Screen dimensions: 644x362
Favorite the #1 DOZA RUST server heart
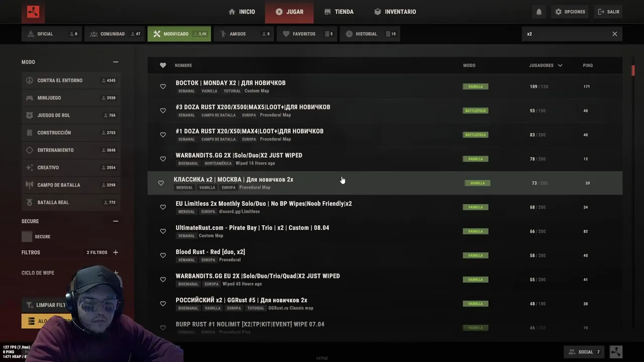(x=163, y=135)
